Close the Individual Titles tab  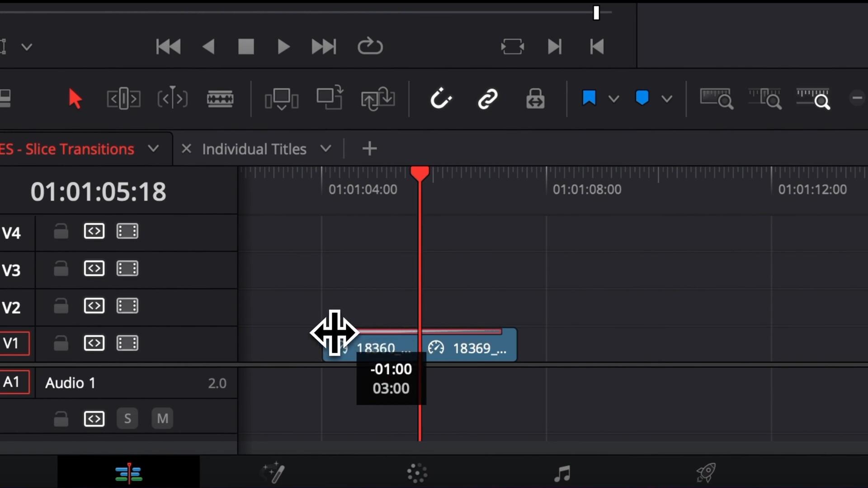[186, 149]
